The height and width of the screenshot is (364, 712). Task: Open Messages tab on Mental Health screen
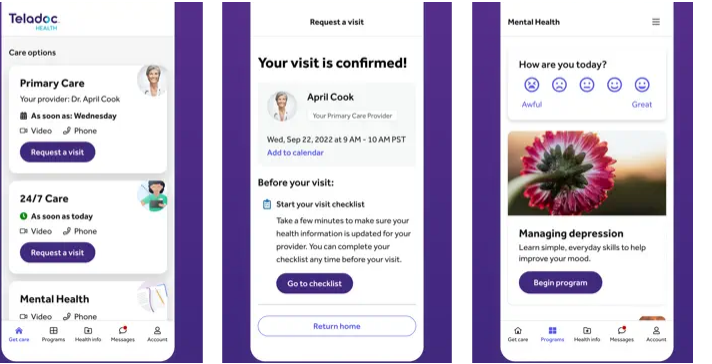pyautogui.click(x=622, y=334)
